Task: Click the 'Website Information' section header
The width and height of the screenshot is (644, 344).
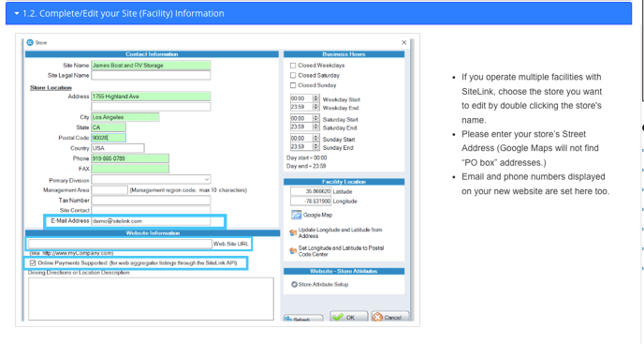Action: click(x=153, y=233)
